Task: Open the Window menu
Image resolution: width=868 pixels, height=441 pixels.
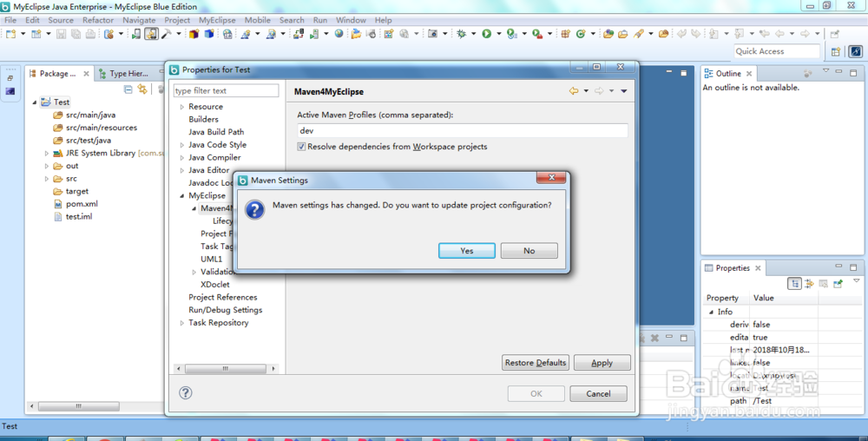Action: pos(351,20)
